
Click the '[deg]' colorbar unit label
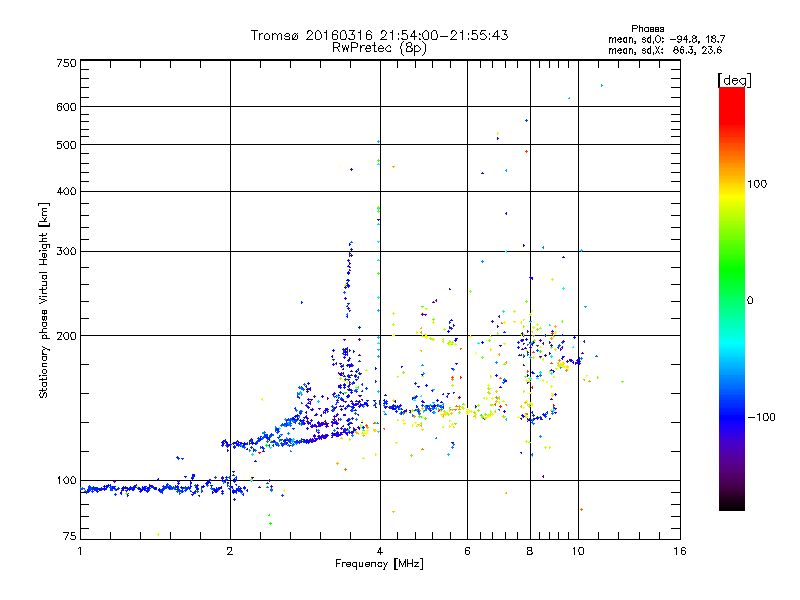tap(734, 81)
